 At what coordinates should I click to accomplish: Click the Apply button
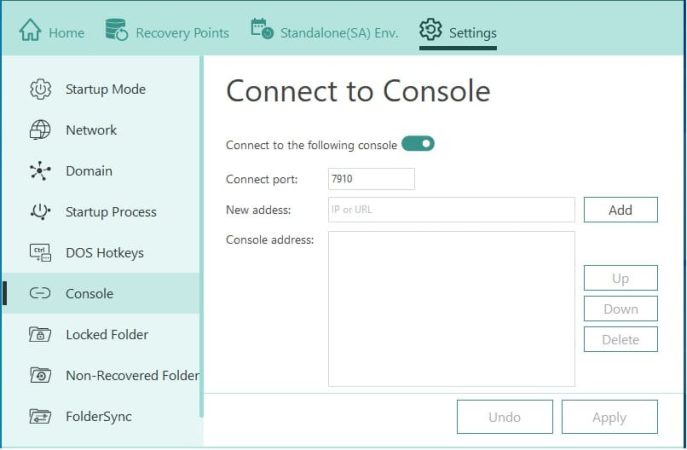coord(609,417)
